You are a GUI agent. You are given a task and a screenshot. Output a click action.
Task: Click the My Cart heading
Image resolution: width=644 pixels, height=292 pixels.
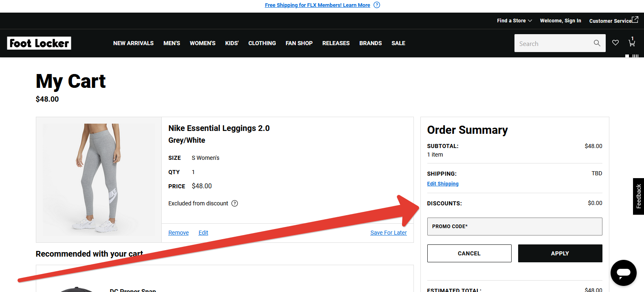point(70,81)
